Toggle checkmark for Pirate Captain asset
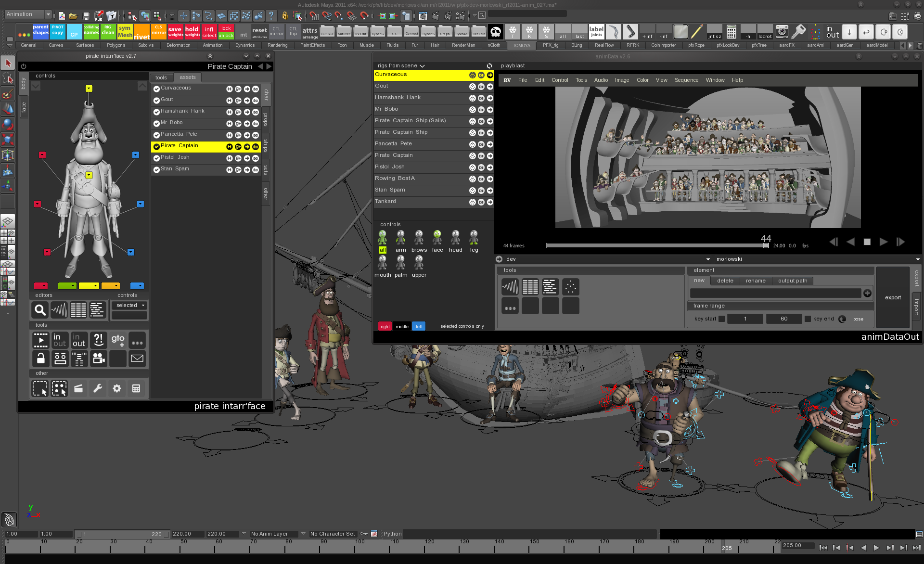The height and width of the screenshot is (564, 924). click(156, 147)
